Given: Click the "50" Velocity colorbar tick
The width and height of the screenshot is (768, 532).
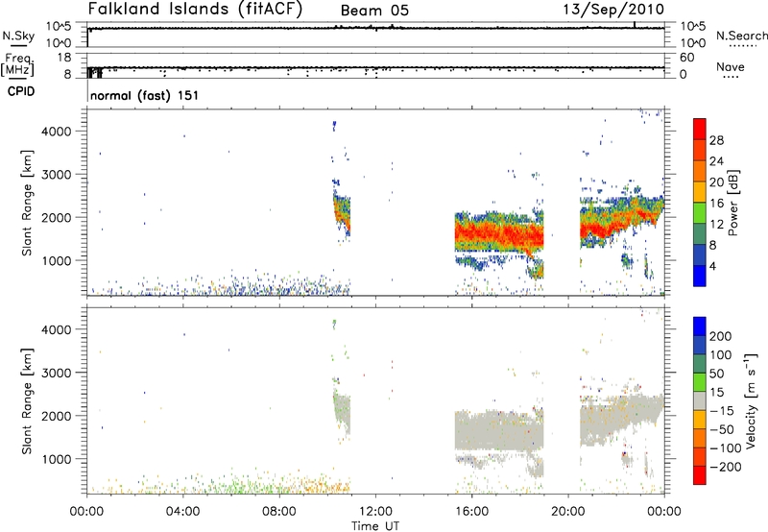Looking at the screenshot, I should [716, 374].
